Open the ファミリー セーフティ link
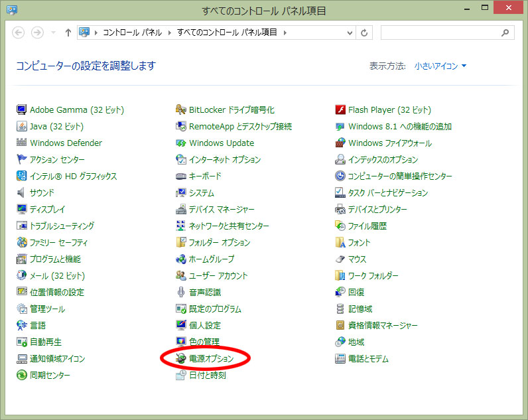The height and width of the screenshot is (420, 528). click(58, 242)
